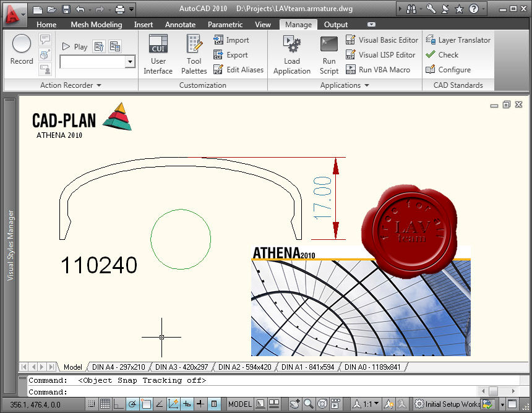Click the command line horizontal scrollbar
The height and width of the screenshot is (413, 532).
click(499, 391)
